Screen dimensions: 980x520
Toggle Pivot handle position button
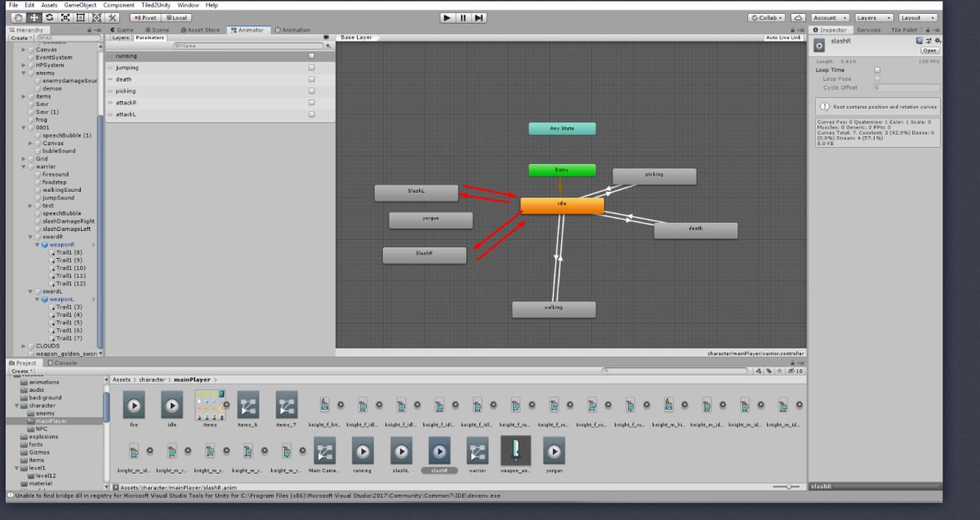(144, 17)
